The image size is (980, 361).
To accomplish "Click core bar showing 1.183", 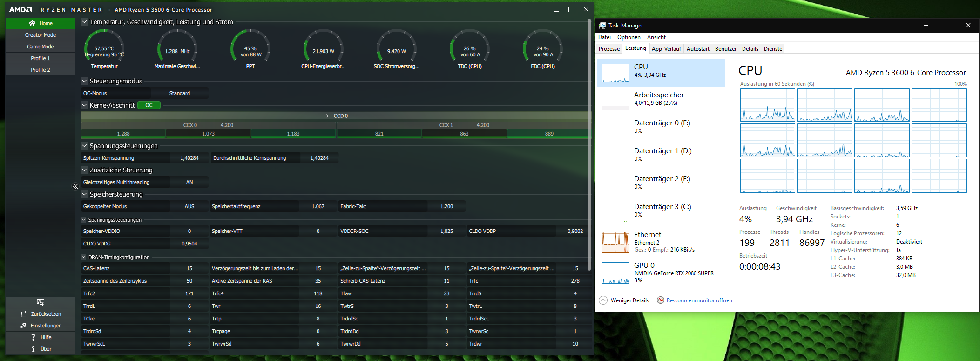I will pos(293,134).
